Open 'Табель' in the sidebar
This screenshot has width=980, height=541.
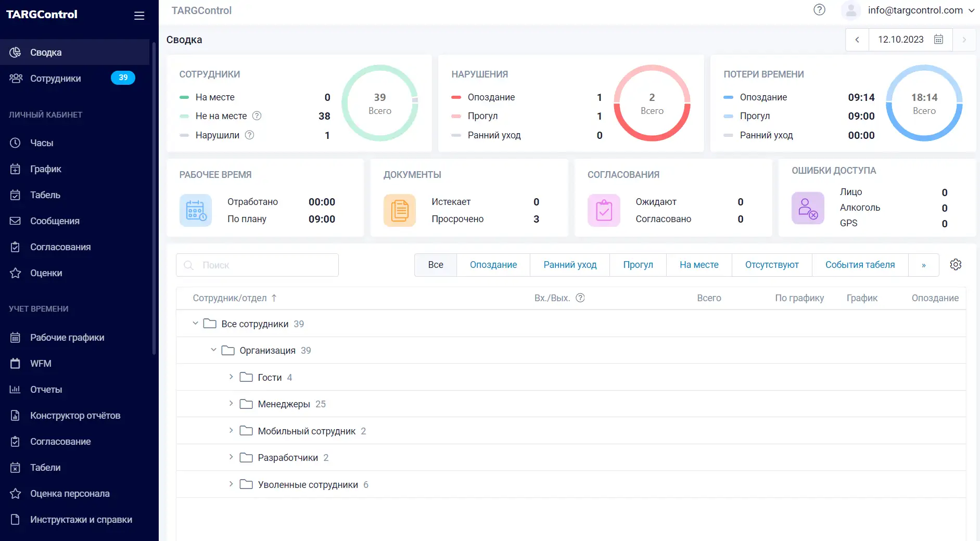pyautogui.click(x=75, y=195)
